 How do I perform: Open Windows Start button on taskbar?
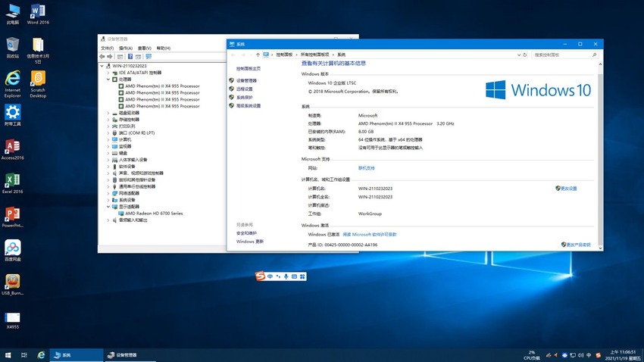[x=8, y=355]
